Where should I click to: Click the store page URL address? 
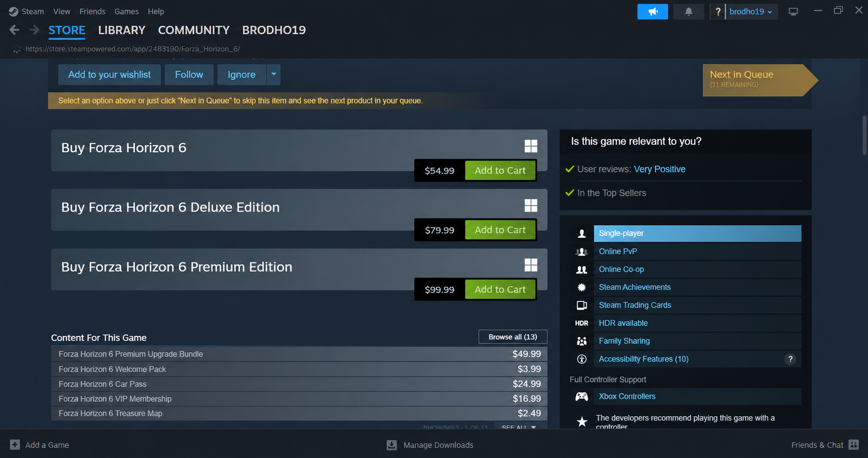tap(133, 49)
